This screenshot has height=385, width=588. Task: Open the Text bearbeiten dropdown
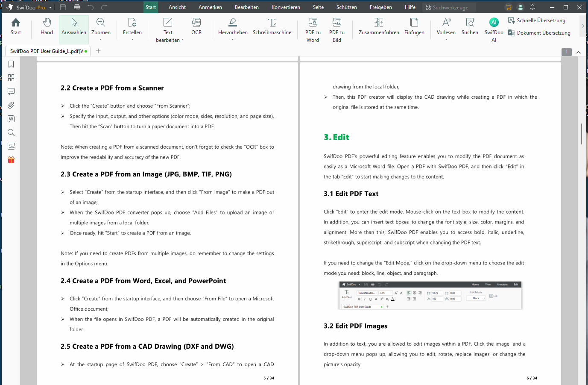[x=183, y=40]
